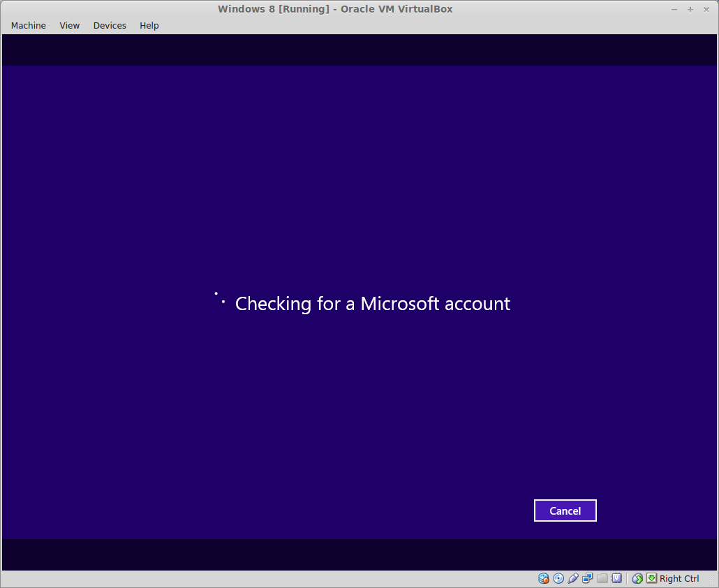The width and height of the screenshot is (719, 588).
Task: Open the Machine menu
Action: [x=29, y=26]
